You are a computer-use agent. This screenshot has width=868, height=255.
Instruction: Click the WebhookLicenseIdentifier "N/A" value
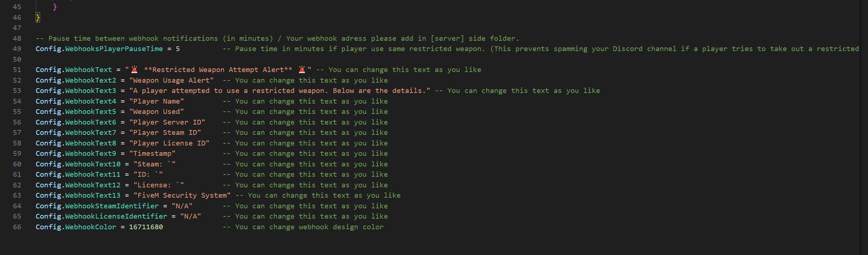click(x=190, y=216)
